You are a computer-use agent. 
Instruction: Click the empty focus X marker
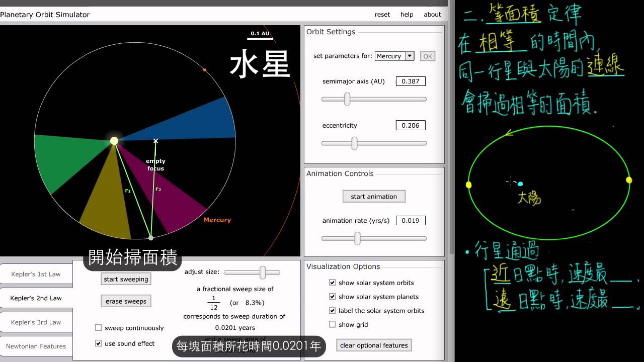click(x=155, y=141)
